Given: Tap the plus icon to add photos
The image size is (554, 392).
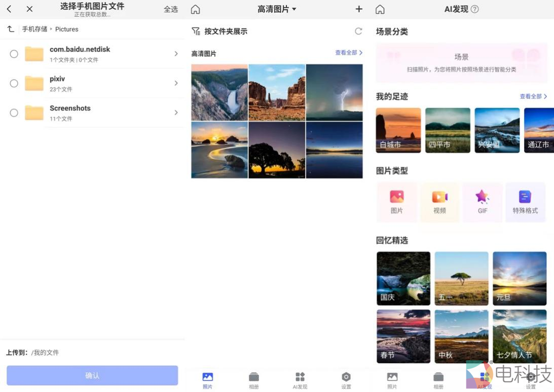Looking at the screenshot, I should [358, 9].
